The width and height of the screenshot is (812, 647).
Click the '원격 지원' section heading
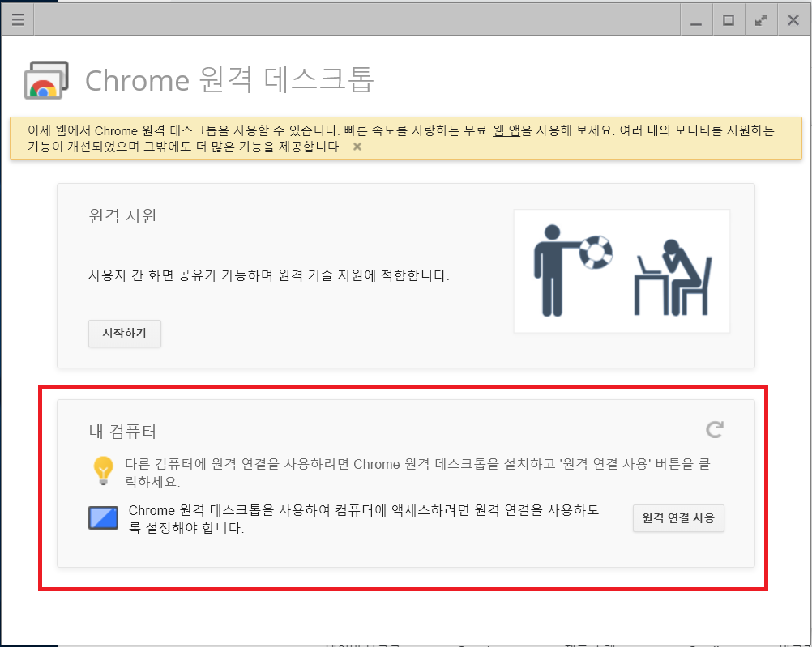(x=122, y=216)
